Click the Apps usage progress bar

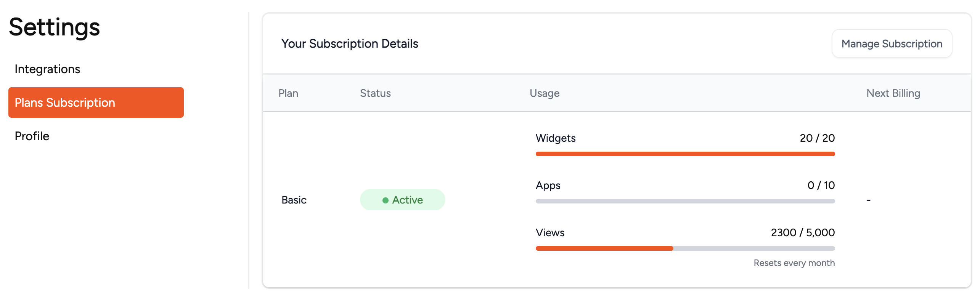685,201
